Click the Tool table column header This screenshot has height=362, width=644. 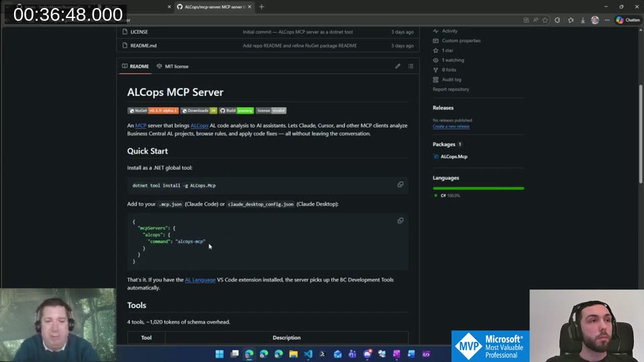pos(146,338)
